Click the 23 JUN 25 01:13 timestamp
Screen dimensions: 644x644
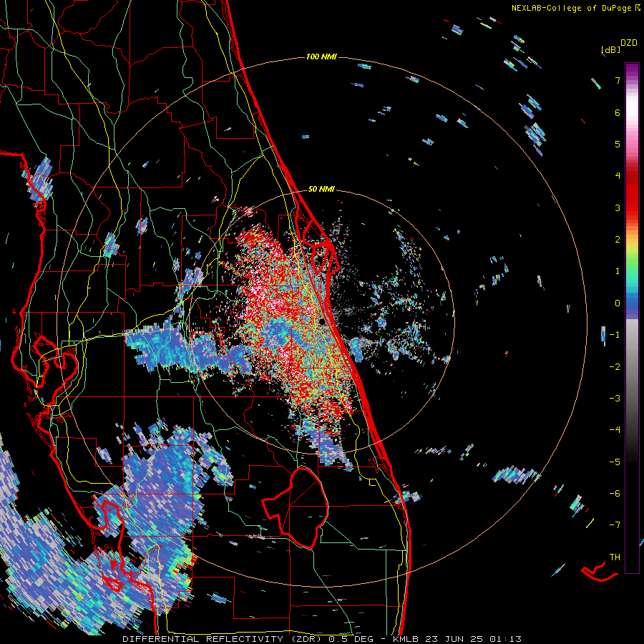474,639
